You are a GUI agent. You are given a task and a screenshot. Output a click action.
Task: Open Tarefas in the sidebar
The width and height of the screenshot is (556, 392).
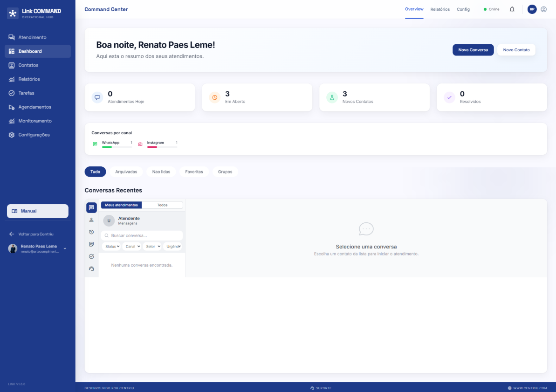coord(38,93)
